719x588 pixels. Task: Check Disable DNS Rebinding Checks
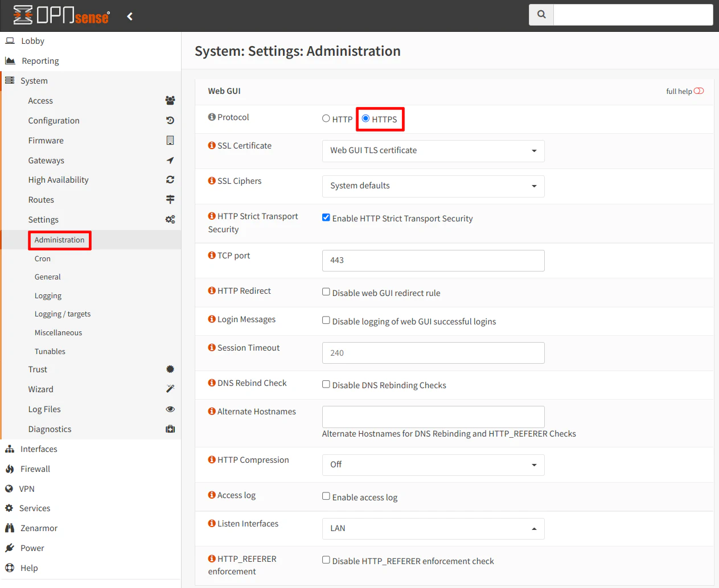click(326, 384)
